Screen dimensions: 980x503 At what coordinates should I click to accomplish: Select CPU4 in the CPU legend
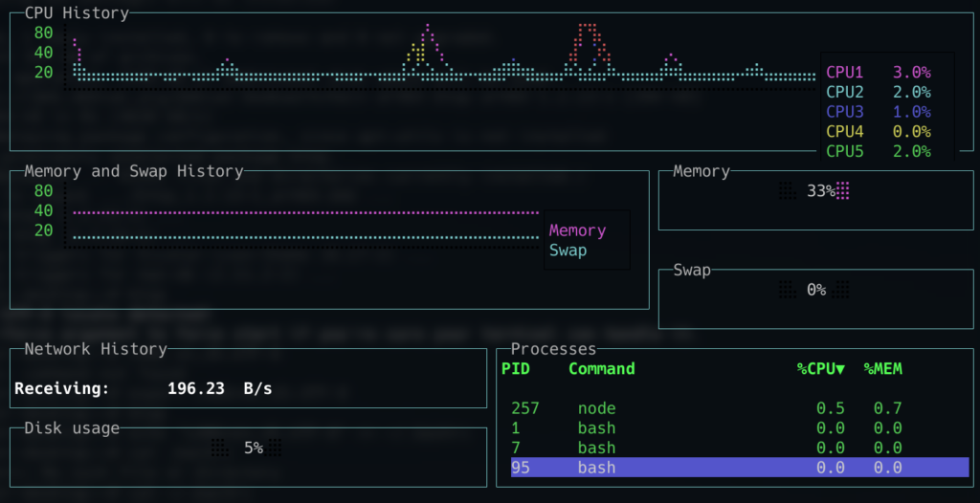pyautogui.click(x=844, y=131)
